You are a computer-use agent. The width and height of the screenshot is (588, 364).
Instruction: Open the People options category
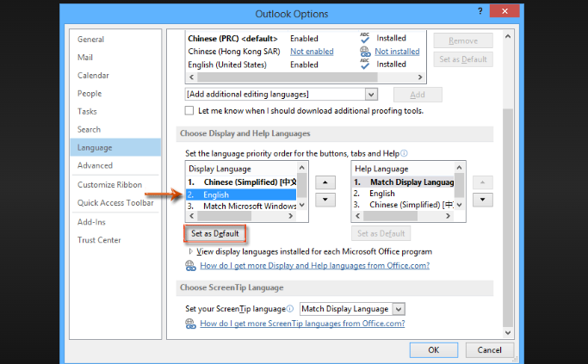pos(90,93)
